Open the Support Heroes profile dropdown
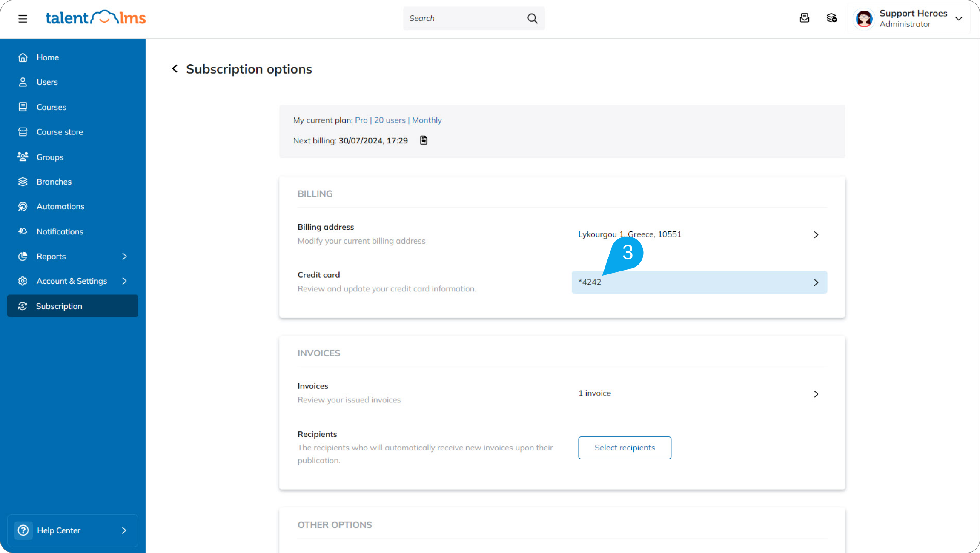This screenshot has height=553, width=980. tap(959, 19)
